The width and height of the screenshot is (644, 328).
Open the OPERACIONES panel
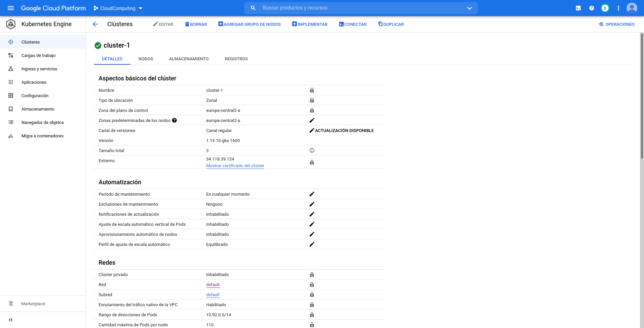[x=617, y=24]
